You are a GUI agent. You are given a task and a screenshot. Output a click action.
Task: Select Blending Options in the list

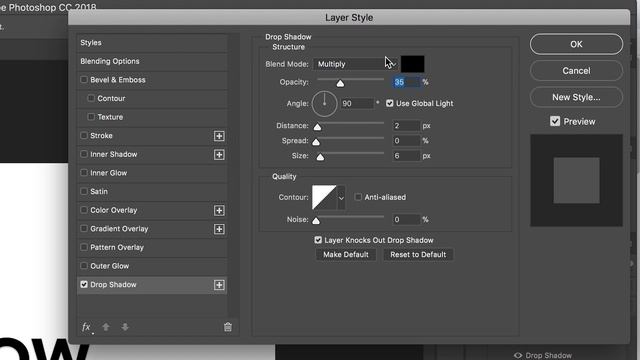[152, 61]
